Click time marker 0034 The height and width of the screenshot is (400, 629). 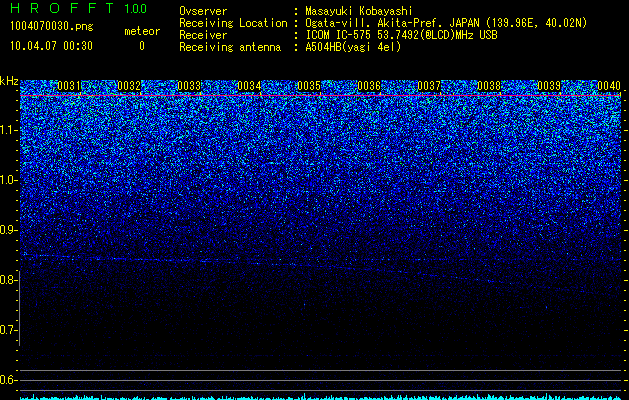[x=249, y=86]
